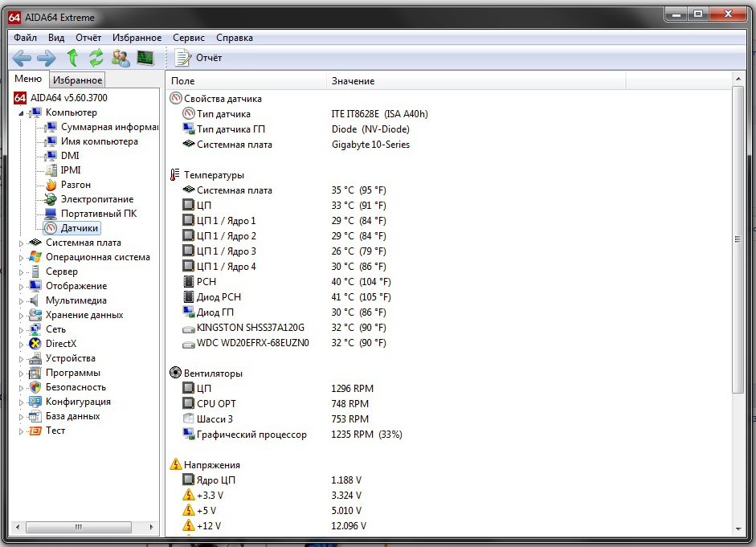Click the Электропитание icon in tree
Image resolution: width=756 pixels, height=547 pixels.
click(51, 199)
